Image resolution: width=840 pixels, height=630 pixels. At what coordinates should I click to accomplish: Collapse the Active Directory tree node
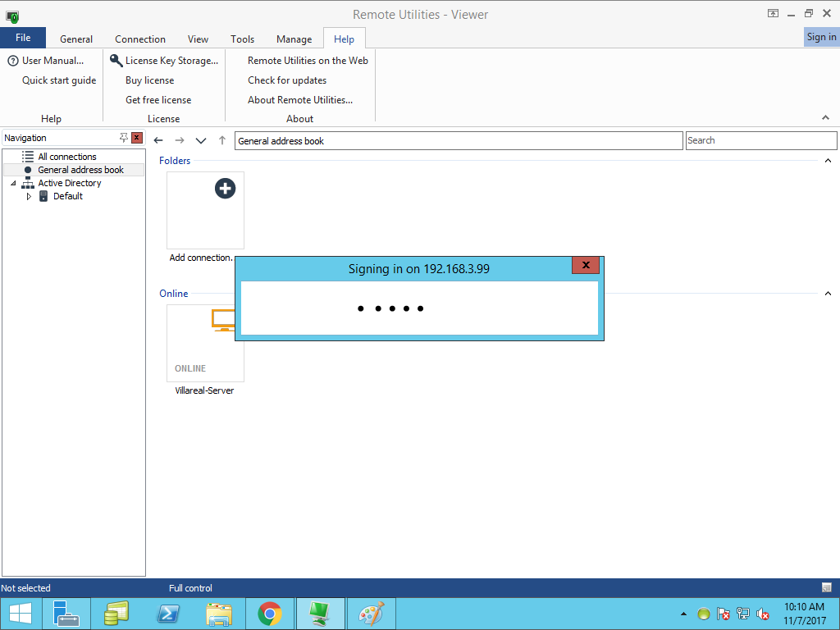tap(14, 184)
